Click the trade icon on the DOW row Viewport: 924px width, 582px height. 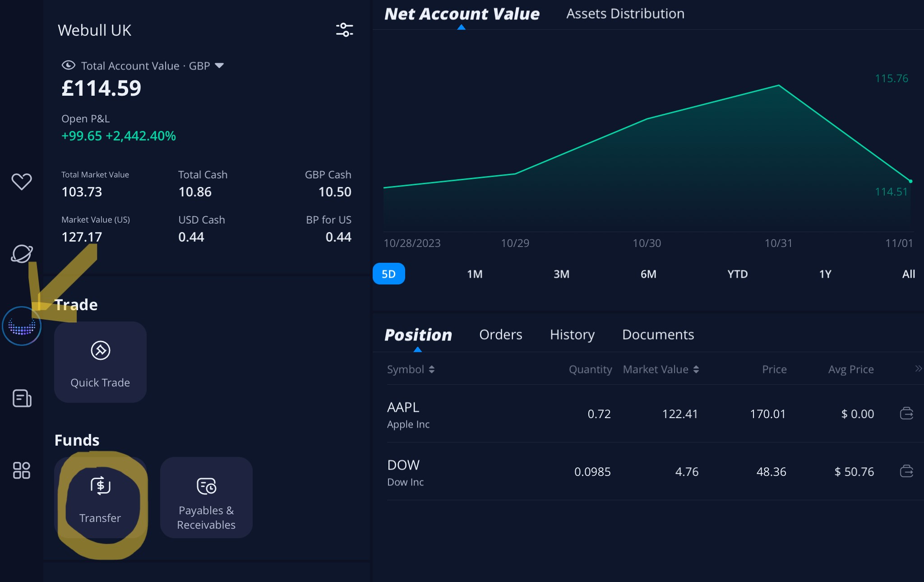pos(906,471)
